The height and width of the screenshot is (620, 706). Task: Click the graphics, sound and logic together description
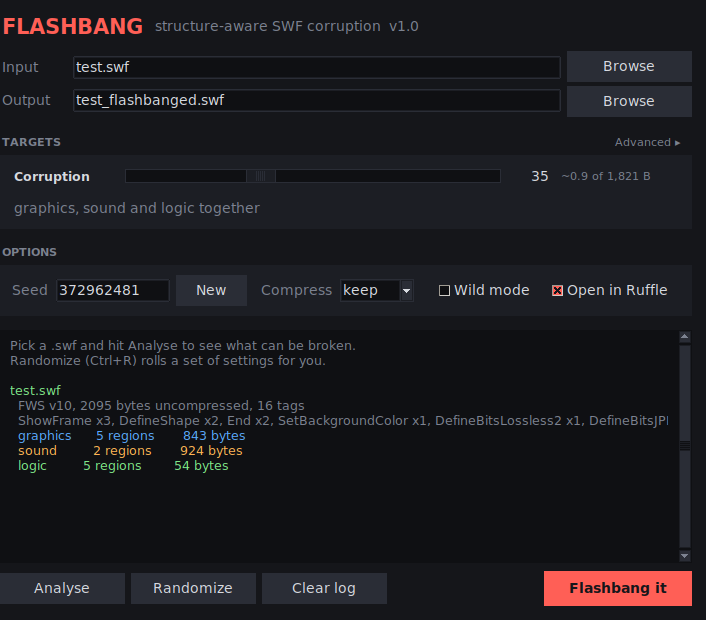(137, 208)
